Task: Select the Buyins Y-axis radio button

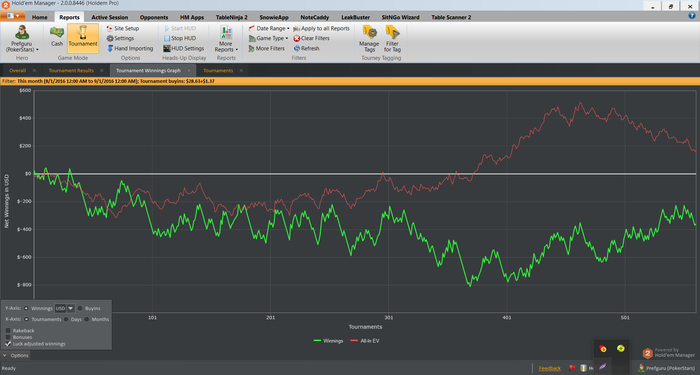Action: (80, 308)
